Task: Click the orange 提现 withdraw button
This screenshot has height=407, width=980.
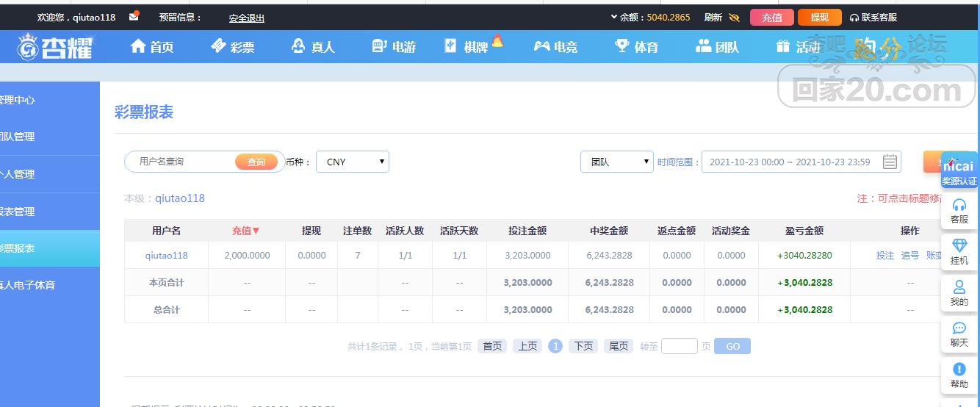Action: 819,18
